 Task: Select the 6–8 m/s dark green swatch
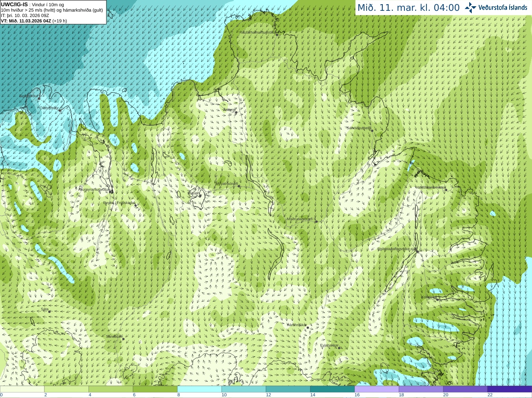tap(155, 389)
